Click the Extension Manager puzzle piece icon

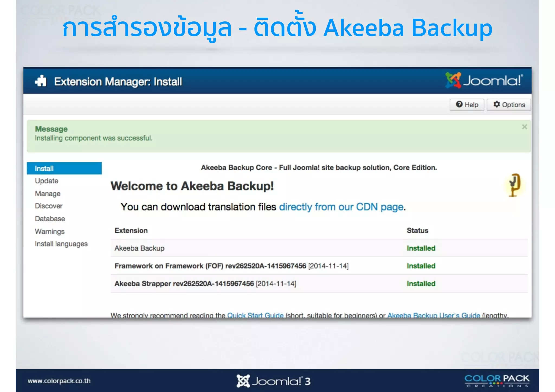(x=41, y=81)
